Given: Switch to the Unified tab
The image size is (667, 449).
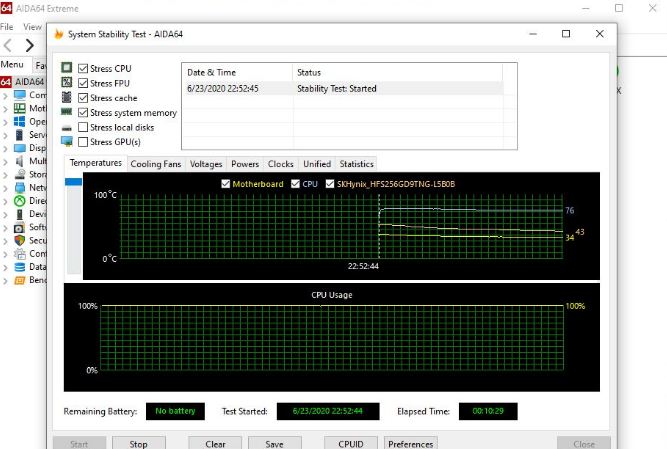Looking at the screenshot, I should click(317, 164).
